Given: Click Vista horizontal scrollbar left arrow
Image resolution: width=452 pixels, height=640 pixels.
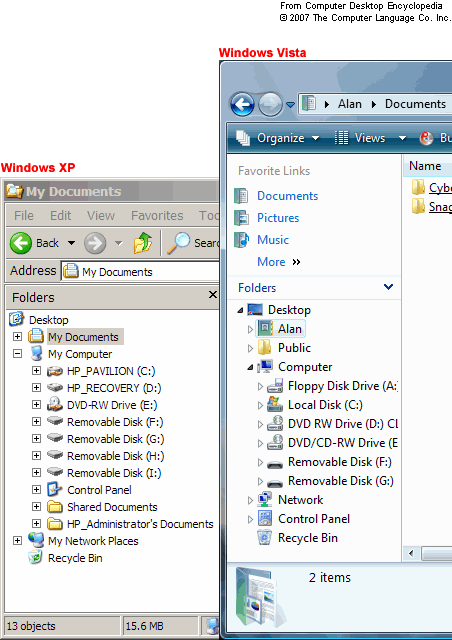Looking at the screenshot, I should pos(411,553).
